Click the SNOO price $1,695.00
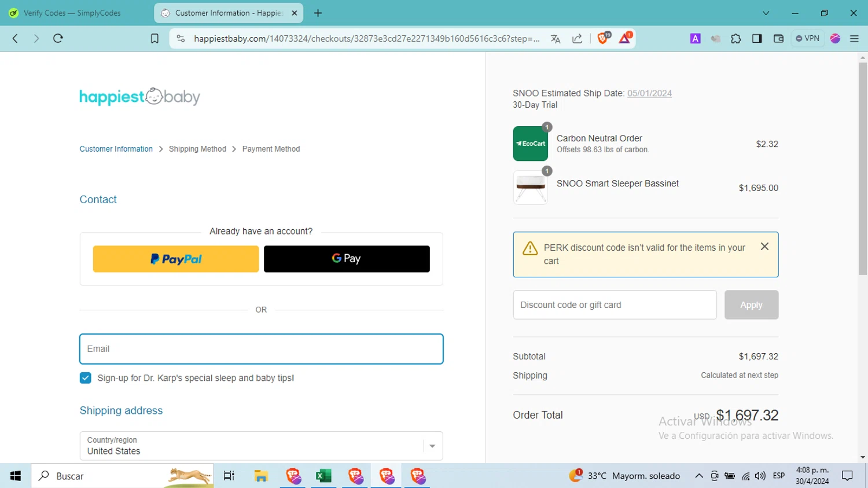Screen dimensions: 868x488 (758, 188)
